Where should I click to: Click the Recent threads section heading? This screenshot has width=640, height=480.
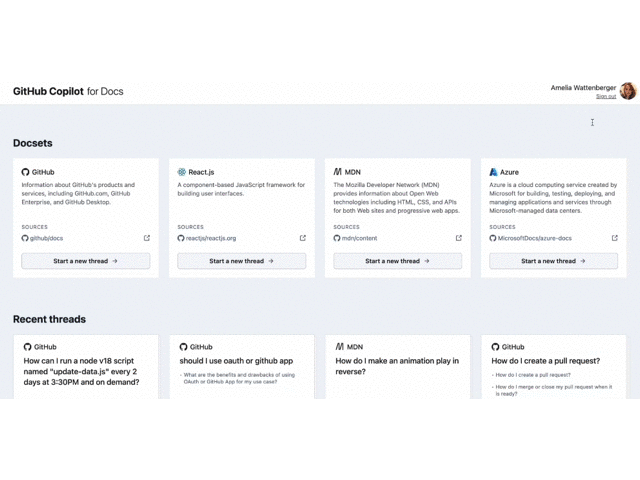pyautogui.click(x=49, y=319)
